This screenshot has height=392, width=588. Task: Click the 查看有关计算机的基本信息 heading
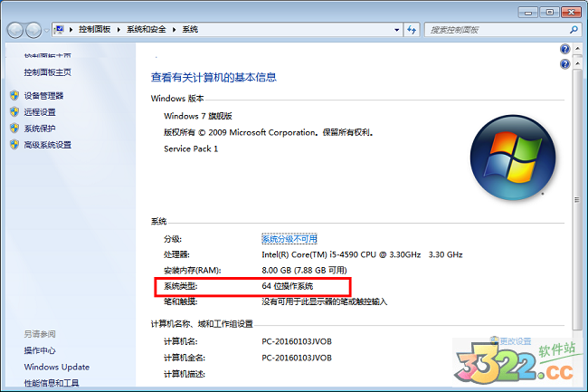coord(213,77)
